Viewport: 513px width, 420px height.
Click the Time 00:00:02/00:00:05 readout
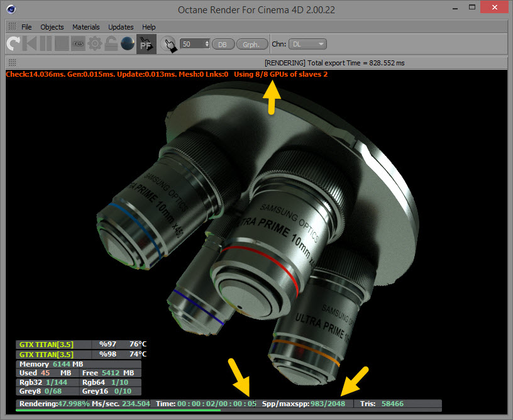pyautogui.click(x=206, y=404)
